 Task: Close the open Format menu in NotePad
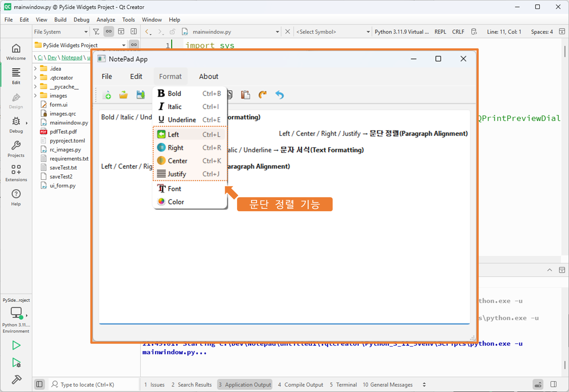point(171,76)
